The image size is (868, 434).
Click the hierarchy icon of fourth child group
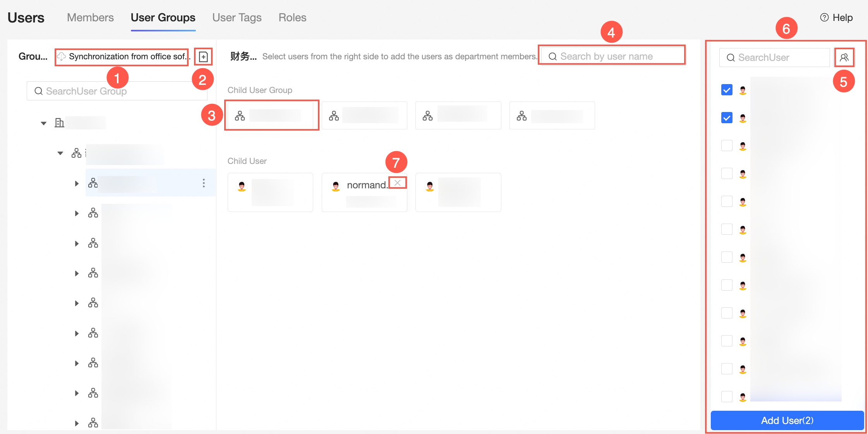coord(93,273)
